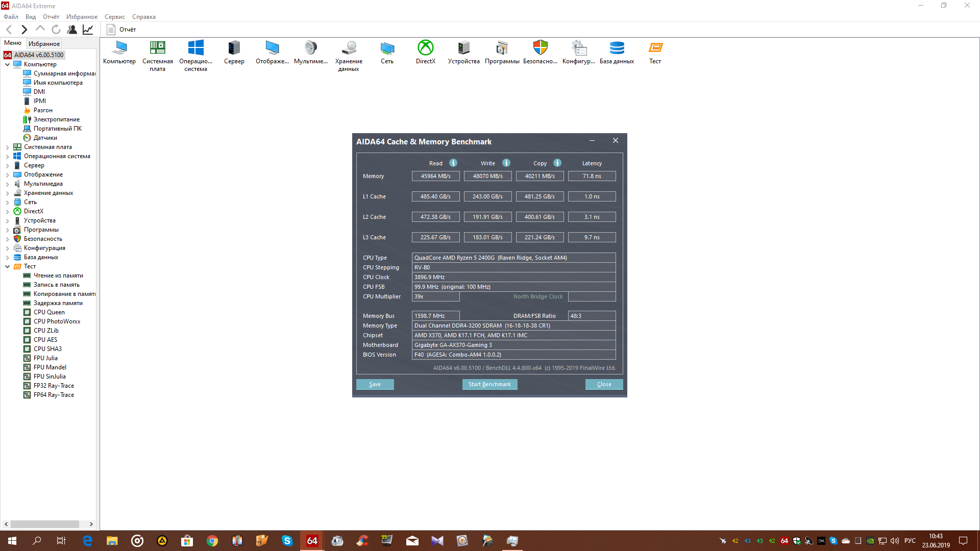Expand the DirectX tree node

[x=8, y=212]
